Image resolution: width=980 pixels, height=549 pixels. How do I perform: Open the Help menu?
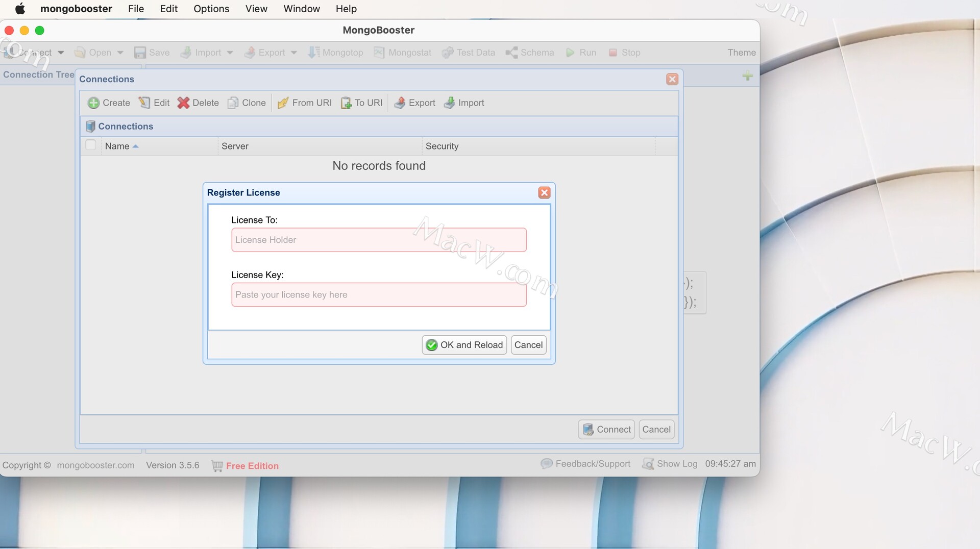pos(346,9)
